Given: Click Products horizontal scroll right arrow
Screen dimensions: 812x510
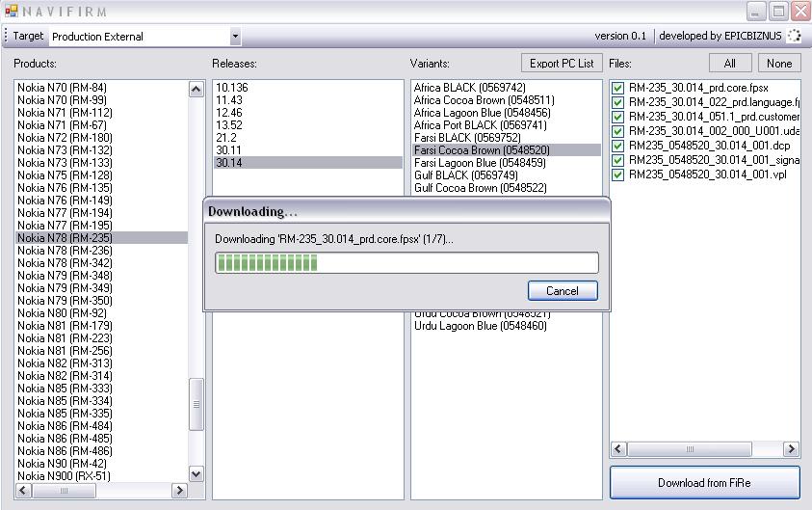Looking at the screenshot, I should coord(179,491).
